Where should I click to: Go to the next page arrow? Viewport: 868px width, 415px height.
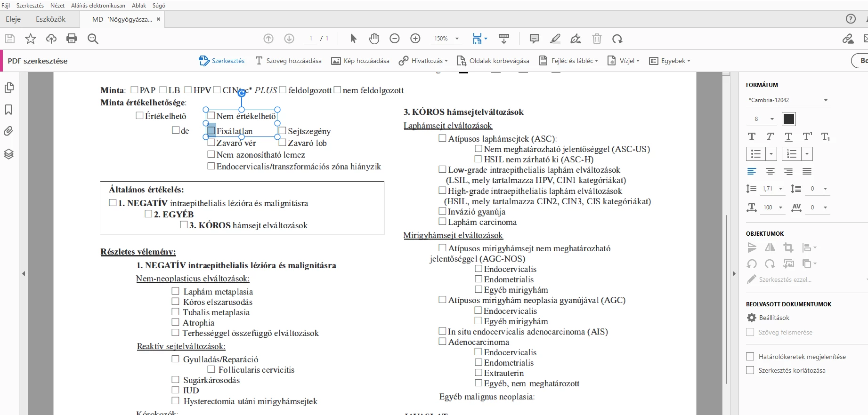[289, 39]
